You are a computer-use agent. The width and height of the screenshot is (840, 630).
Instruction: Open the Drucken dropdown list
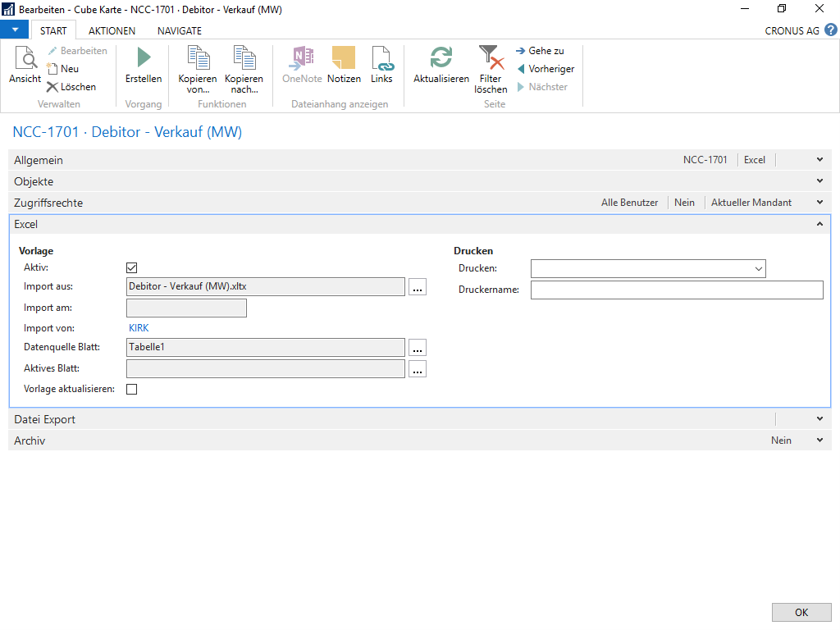(758, 268)
